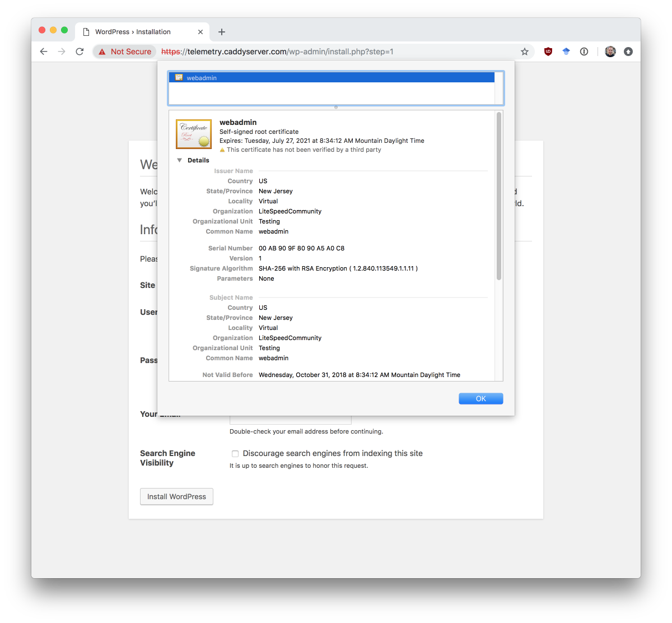
Task: Click the page document icon on tab
Action: pos(86,32)
